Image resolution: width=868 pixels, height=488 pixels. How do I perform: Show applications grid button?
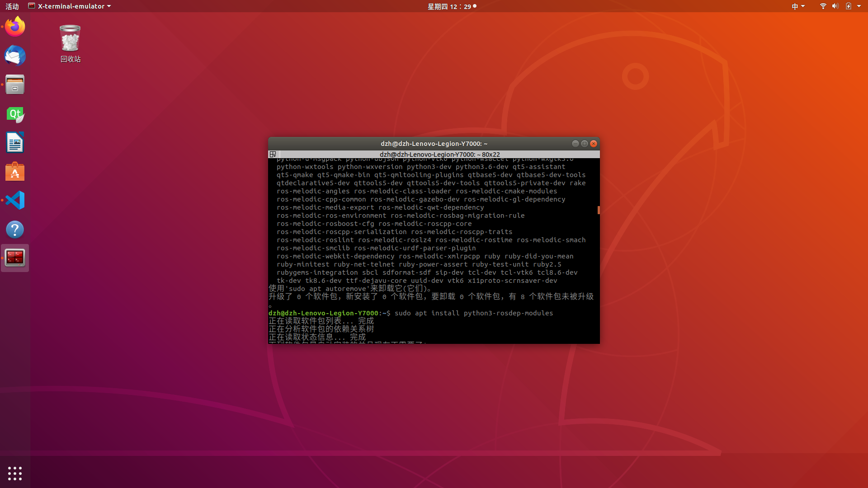[x=15, y=473]
